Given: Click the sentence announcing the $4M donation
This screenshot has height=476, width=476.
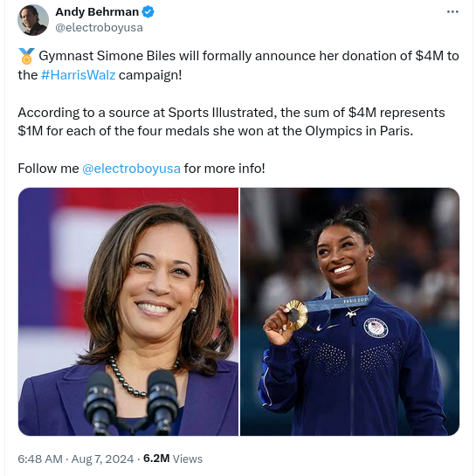Looking at the screenshot, I should click(x=238, y=66).
